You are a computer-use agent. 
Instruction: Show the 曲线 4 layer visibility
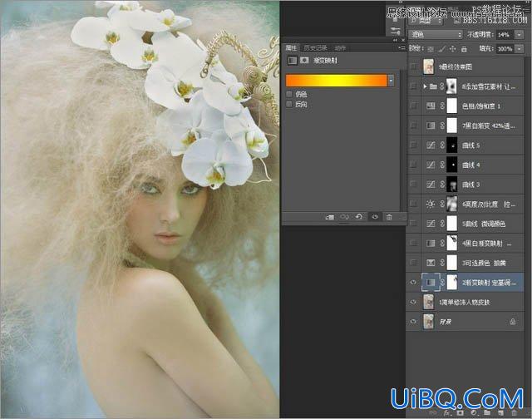tap(413, 165)
